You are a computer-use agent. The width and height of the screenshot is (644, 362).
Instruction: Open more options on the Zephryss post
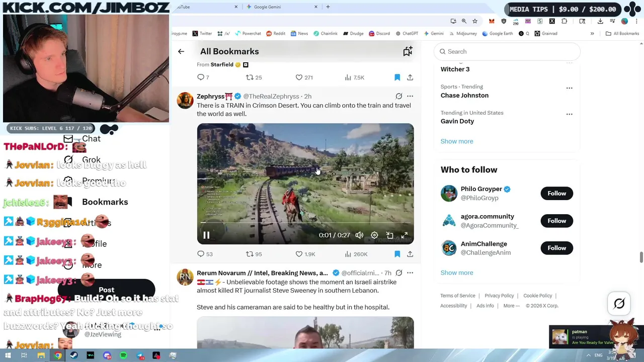pyautogui.click(x=410, y=96)
